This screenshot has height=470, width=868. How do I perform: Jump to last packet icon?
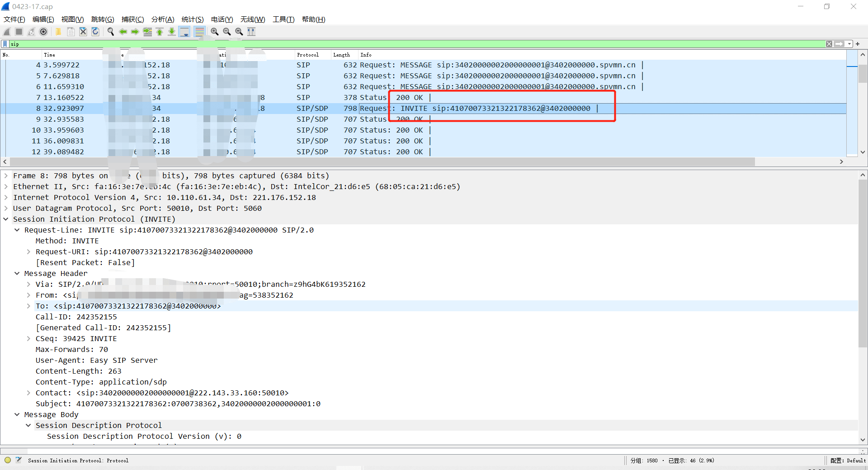pos(172,32)
